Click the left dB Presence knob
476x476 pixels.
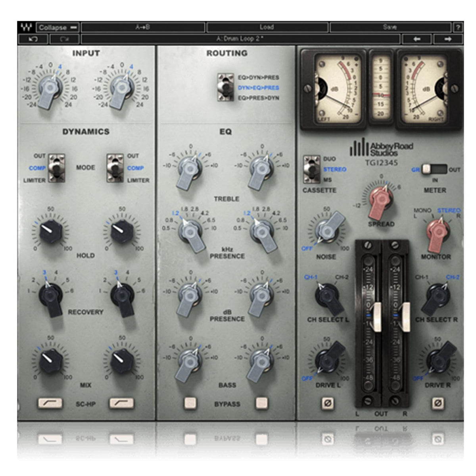[x=190, y=297]
